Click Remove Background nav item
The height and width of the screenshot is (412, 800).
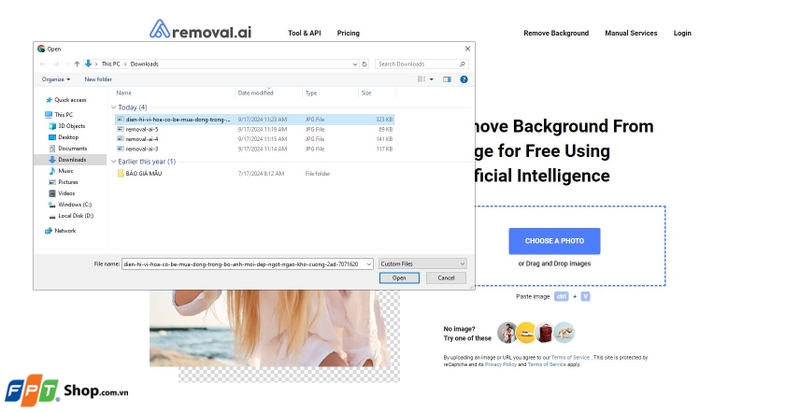pyautogui.click(x=556, y=33)
